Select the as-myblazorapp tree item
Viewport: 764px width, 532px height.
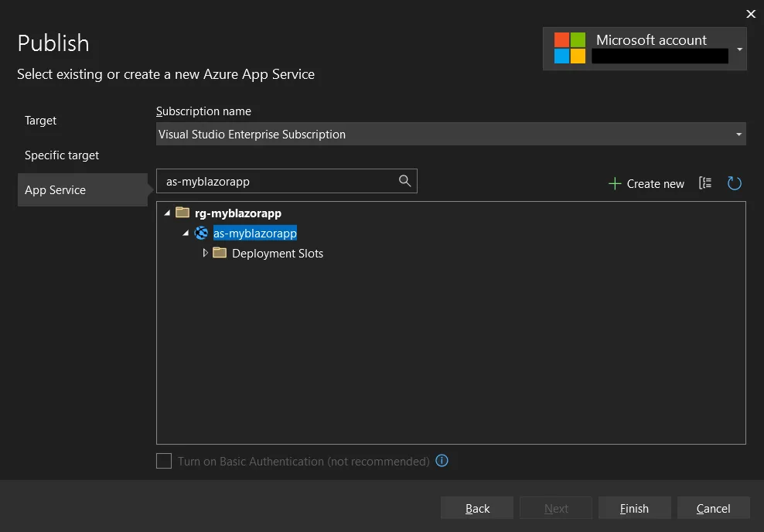point(255,234)
